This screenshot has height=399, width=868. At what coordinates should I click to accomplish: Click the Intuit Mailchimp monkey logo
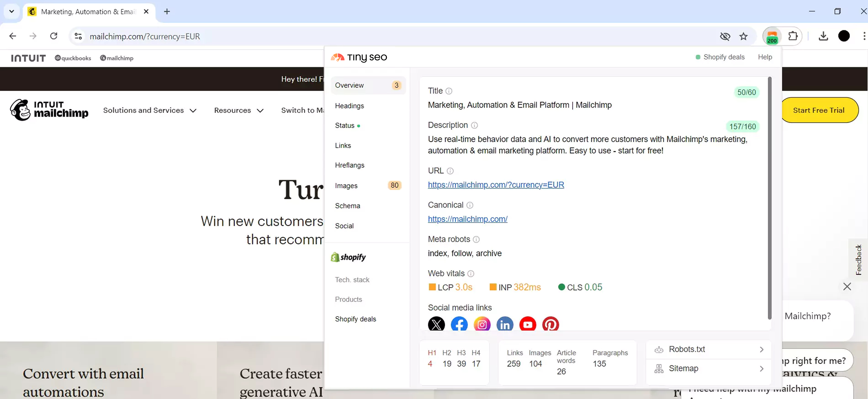[49, 110]
